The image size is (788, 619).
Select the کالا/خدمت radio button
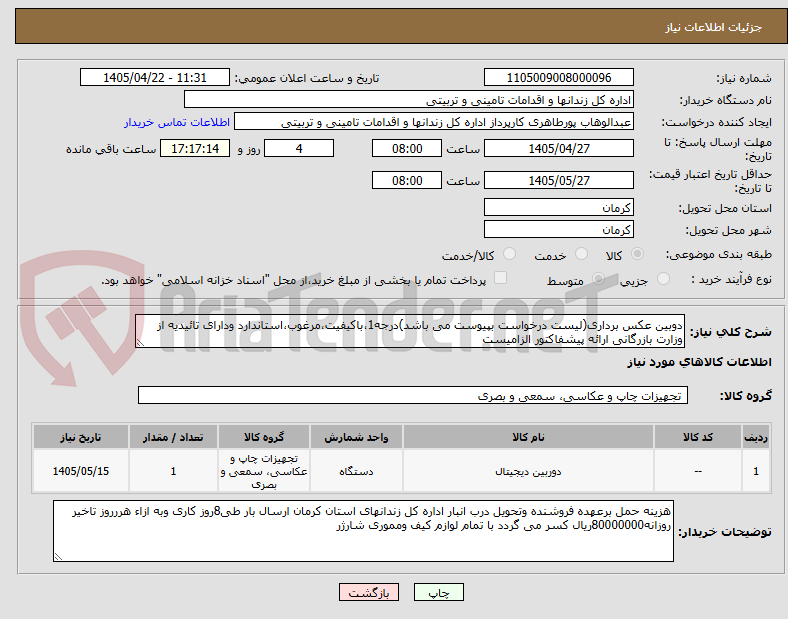(x=510, y=254)
